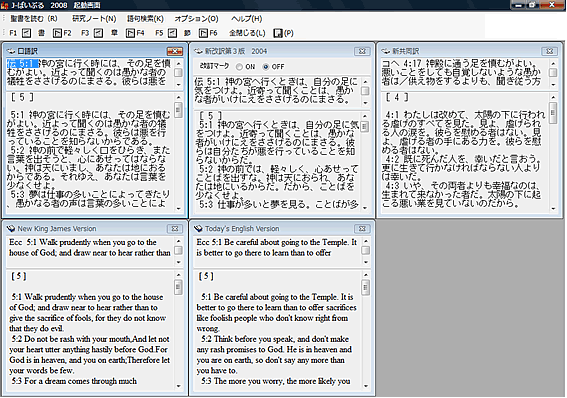Click down arrow of 新改訳 upper verse pane
567x398 pixels.
click(x=365, y=103)
